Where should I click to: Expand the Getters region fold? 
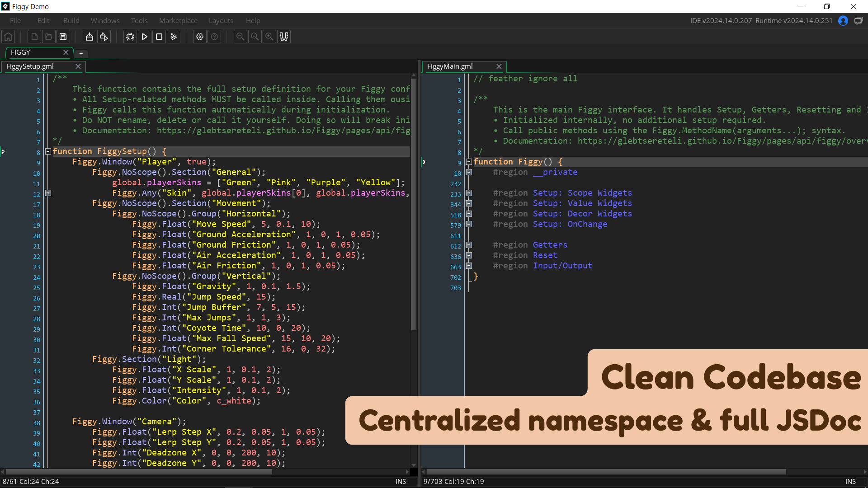coord(469,245)
